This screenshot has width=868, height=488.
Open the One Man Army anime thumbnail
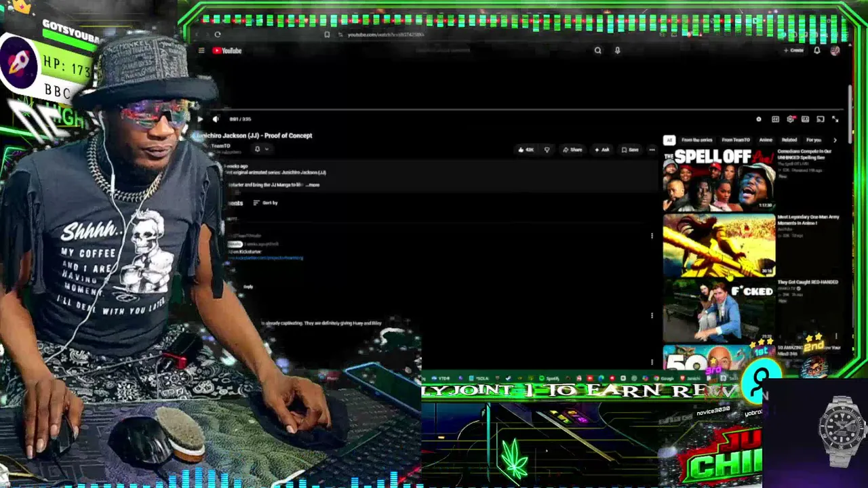click(719, 245)
